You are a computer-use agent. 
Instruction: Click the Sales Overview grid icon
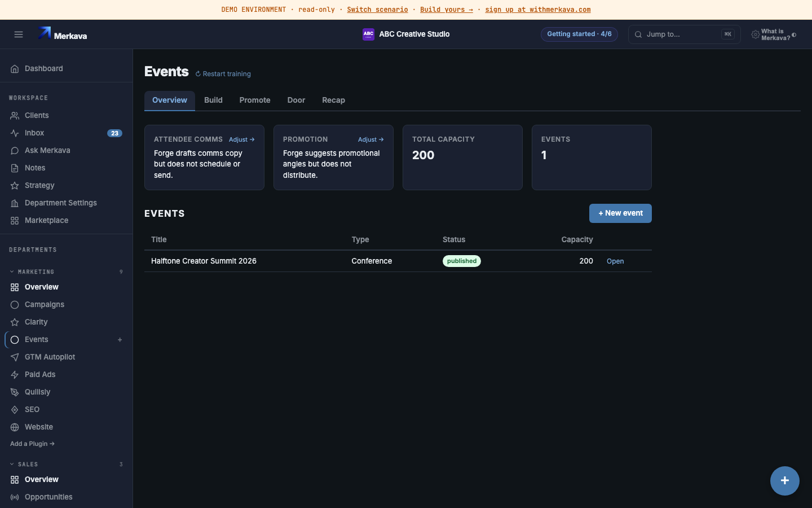15,480
